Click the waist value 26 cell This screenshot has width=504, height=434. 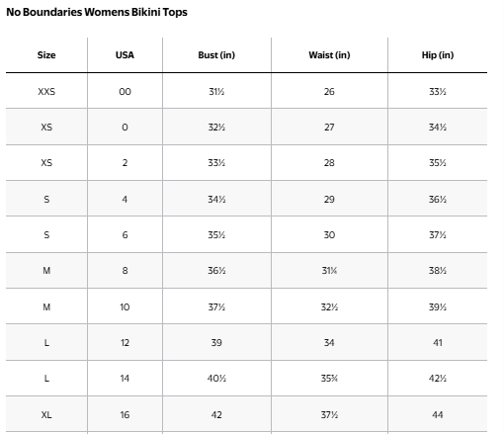pos(329,91)
